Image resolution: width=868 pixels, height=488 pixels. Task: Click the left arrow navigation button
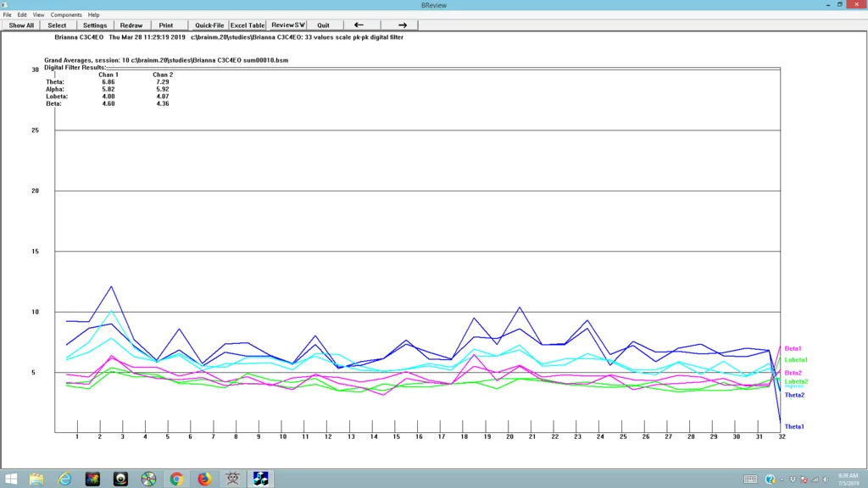pyautogui.click(x=359, y=25)
